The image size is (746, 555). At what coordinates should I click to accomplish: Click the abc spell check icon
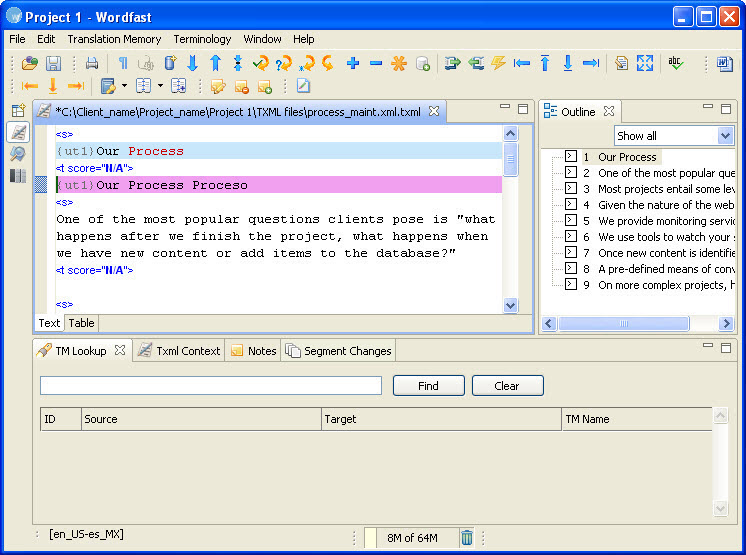676,63
